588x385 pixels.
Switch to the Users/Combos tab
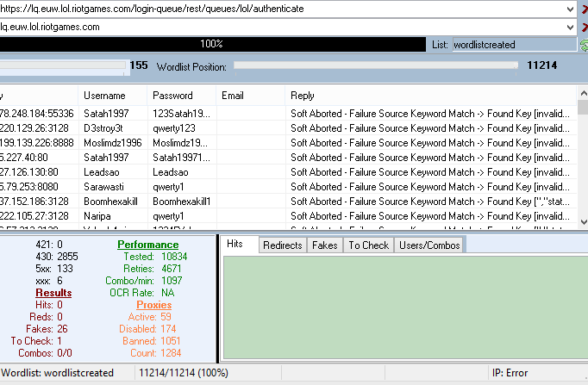(429, 245)
